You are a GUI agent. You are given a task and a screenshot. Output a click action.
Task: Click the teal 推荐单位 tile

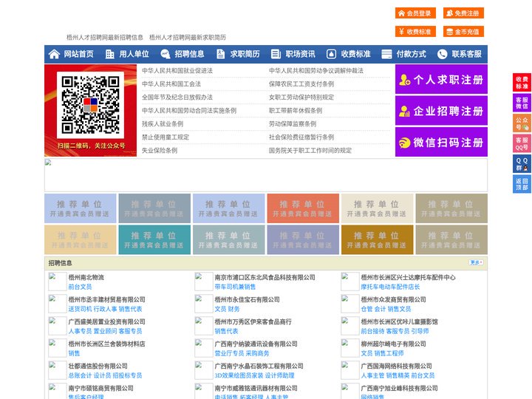pyautogui.click(x=154, y=239)
